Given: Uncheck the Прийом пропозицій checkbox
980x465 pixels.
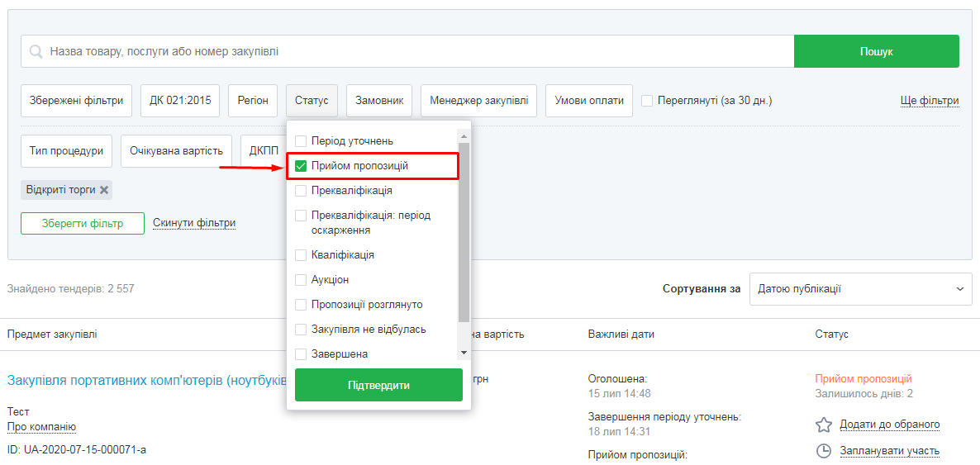Looking at the screenshot, I should [x=301, y=166].
